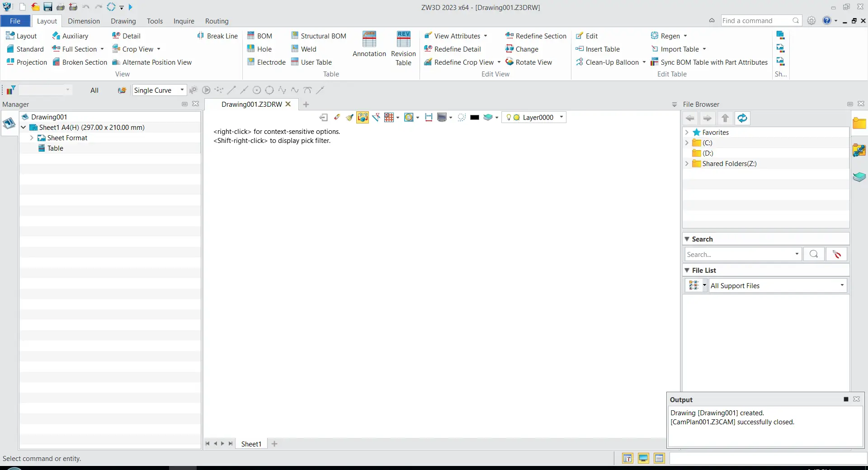Open the Crop View dropdown arrow
The image size is (868, 470).
pos(159,49)
